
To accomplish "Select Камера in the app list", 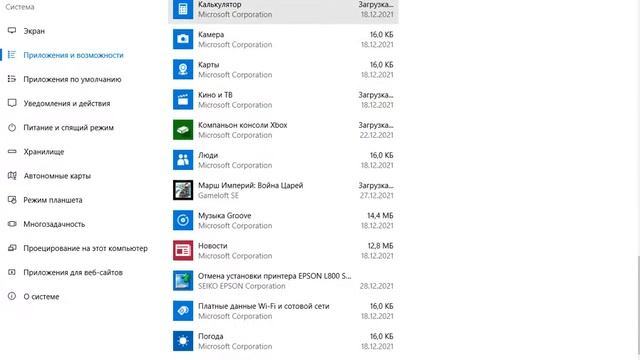I will click(283, 39).
